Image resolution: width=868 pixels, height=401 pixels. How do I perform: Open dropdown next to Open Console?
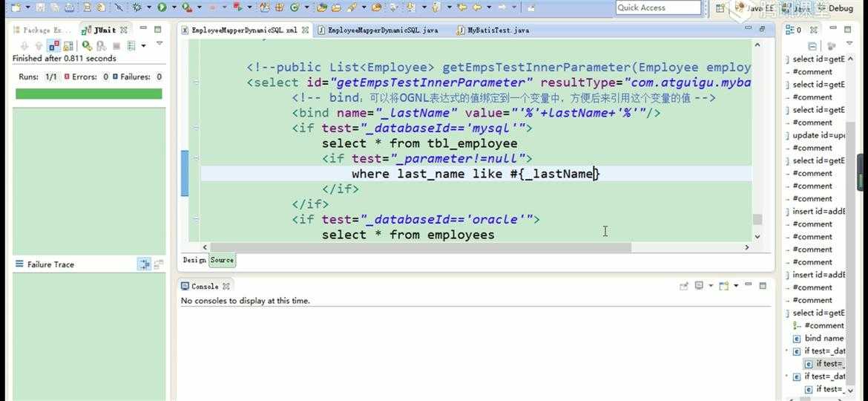(x=736, y=286)
